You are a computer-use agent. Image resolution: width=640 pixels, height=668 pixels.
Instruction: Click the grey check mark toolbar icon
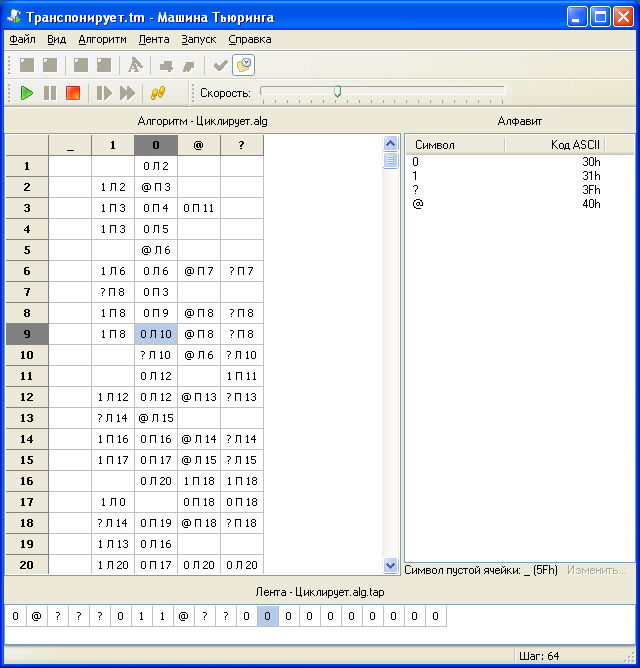[220, 65]
